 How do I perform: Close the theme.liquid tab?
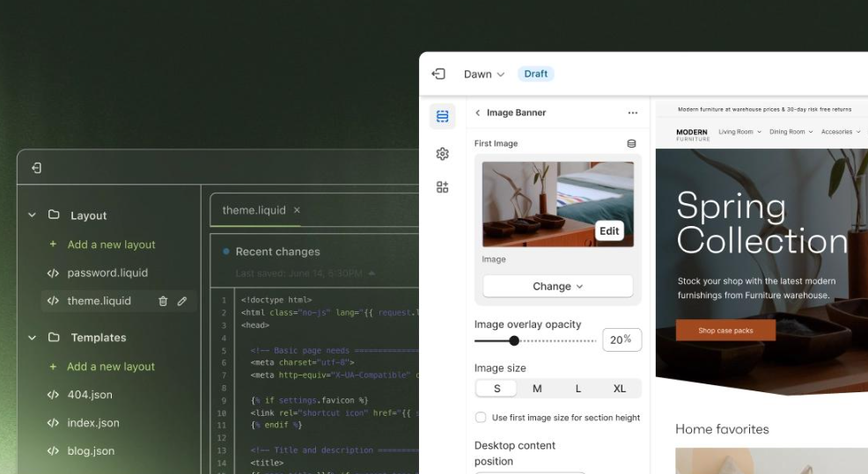click(297, 210)
